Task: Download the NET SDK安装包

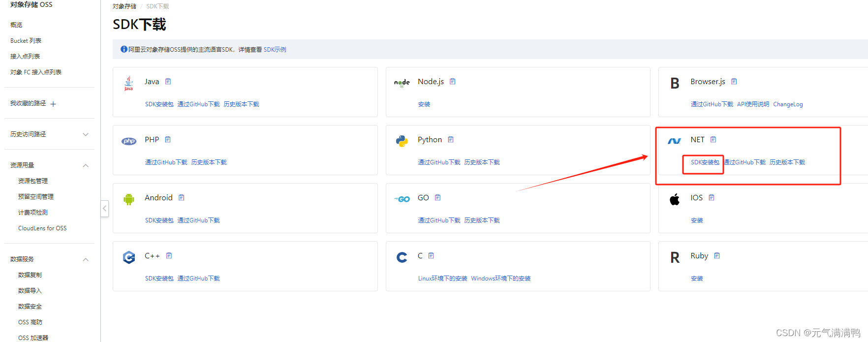Action: [x=705, y=162]
